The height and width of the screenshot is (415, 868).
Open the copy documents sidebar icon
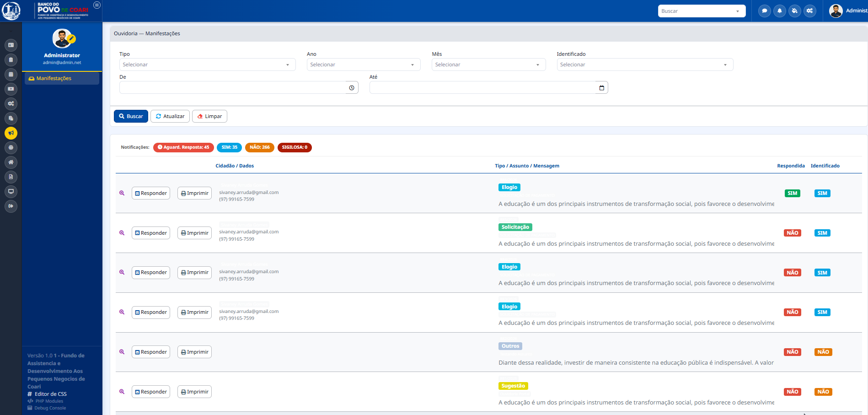click(11, 118)
